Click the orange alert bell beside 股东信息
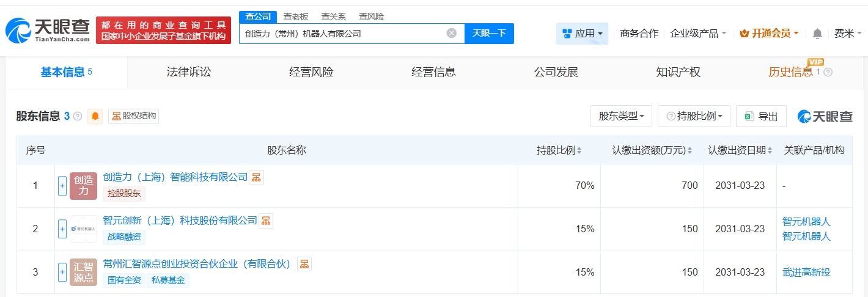The width and height of the screenshot is (868, 297). coord(95,116)
